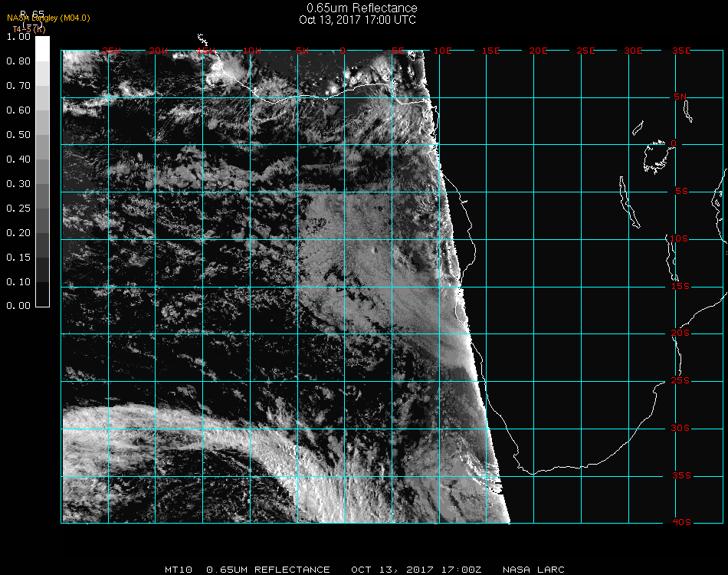The height and width of the screenshot is (575, 728).
Task: Click the 30E longitude label
Action: click(x=633, y=51)
